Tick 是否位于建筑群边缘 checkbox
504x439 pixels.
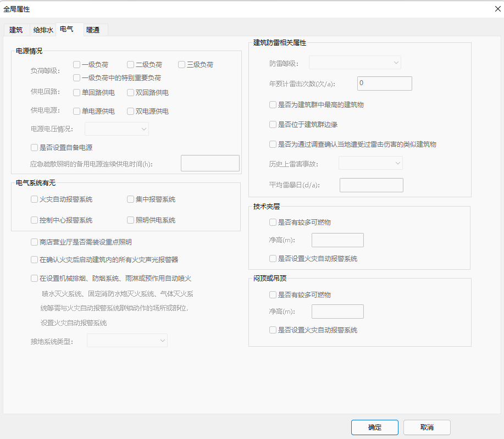pyautogui.click(x=273, y=125)
